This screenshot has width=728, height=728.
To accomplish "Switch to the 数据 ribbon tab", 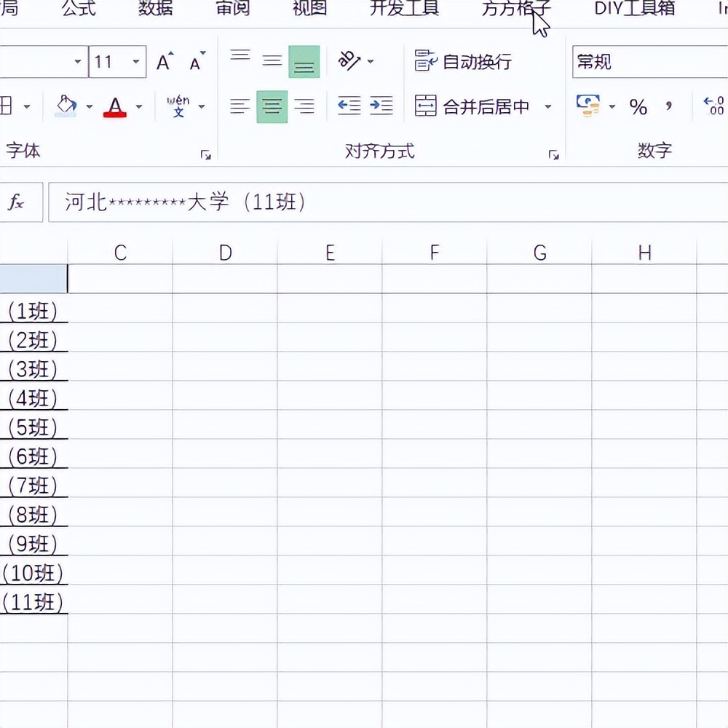I will [x=155, y=9].
